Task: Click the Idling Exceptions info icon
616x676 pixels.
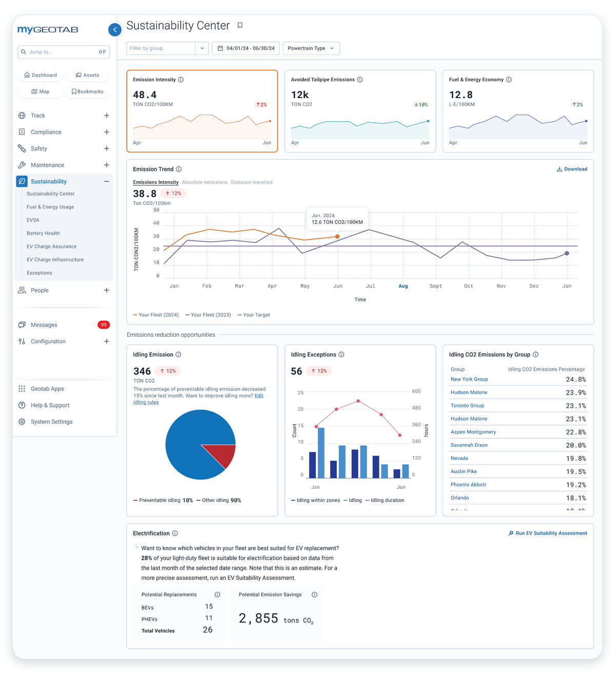Action: (341, 354)
